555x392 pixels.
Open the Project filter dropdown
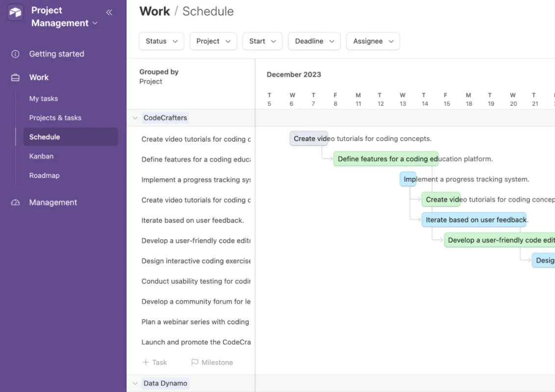click(x=213, y=41)
